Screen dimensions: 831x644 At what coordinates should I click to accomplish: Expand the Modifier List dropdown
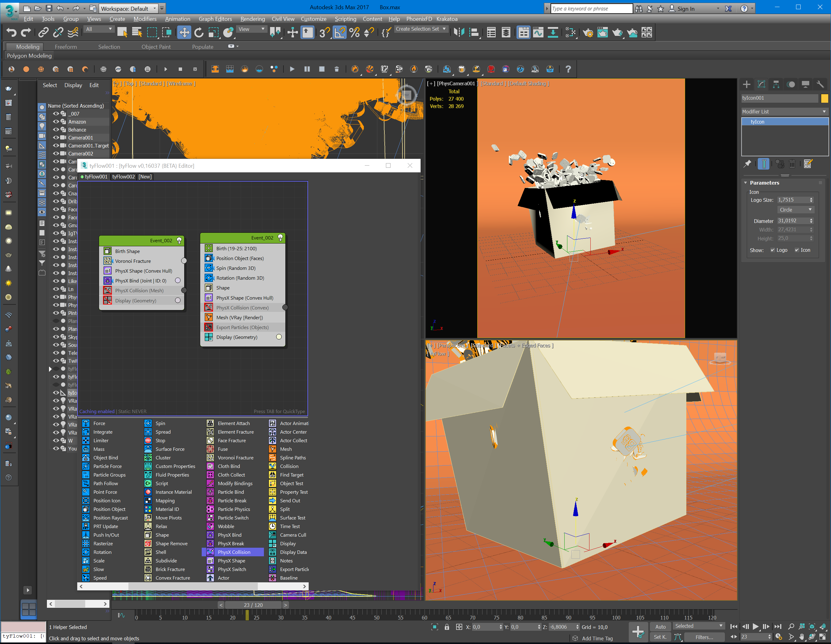[784, 112]
